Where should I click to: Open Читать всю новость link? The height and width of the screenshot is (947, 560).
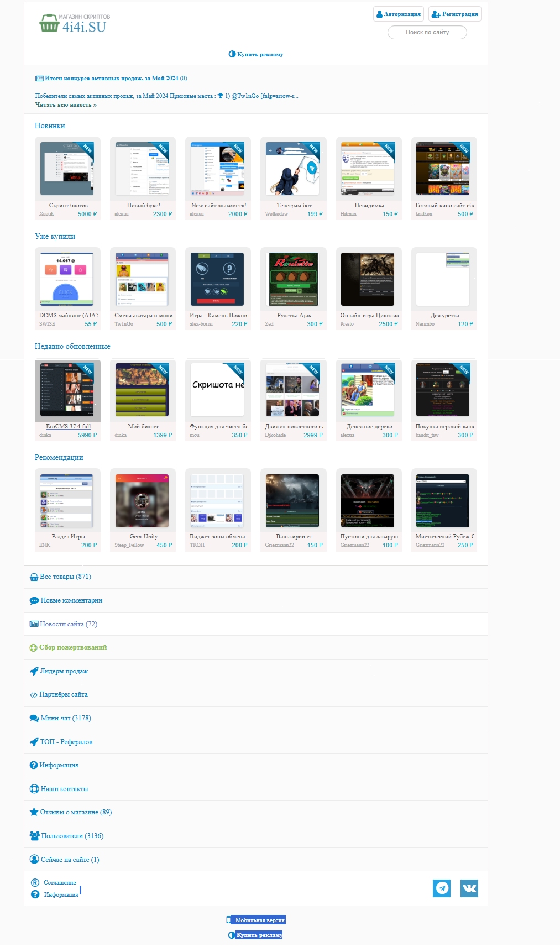coord(66,104)
